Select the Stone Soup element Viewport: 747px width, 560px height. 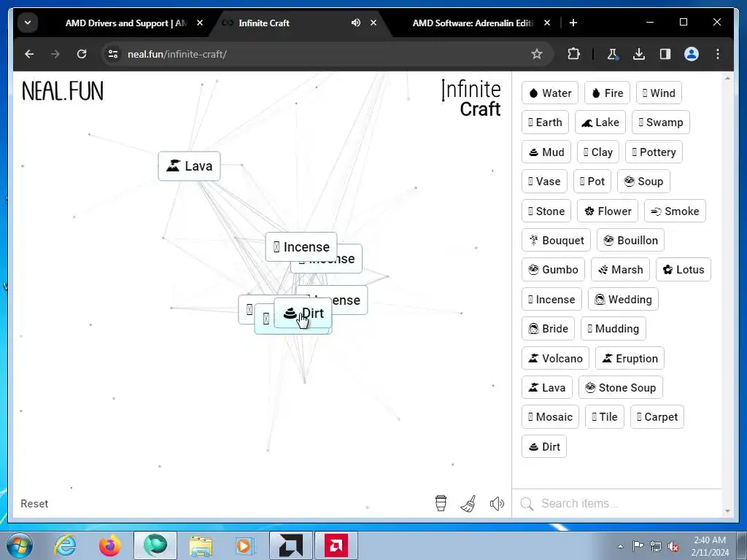point(621,388)
